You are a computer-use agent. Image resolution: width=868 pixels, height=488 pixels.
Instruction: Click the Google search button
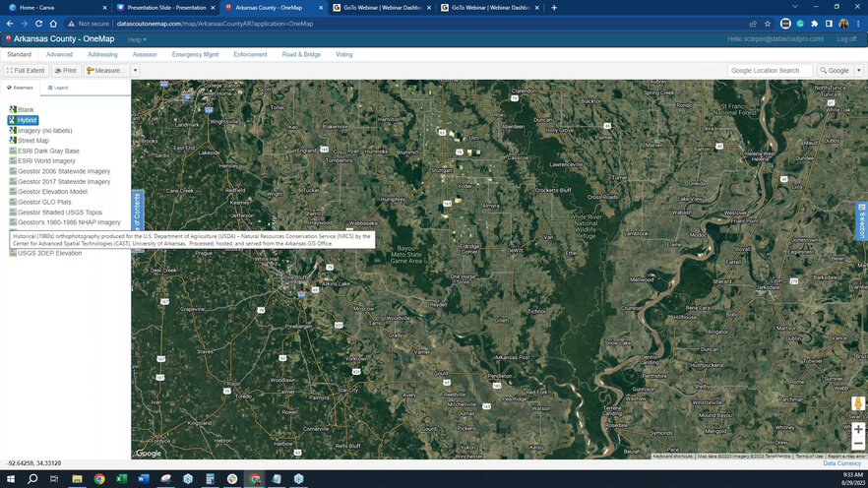(835, 70)
